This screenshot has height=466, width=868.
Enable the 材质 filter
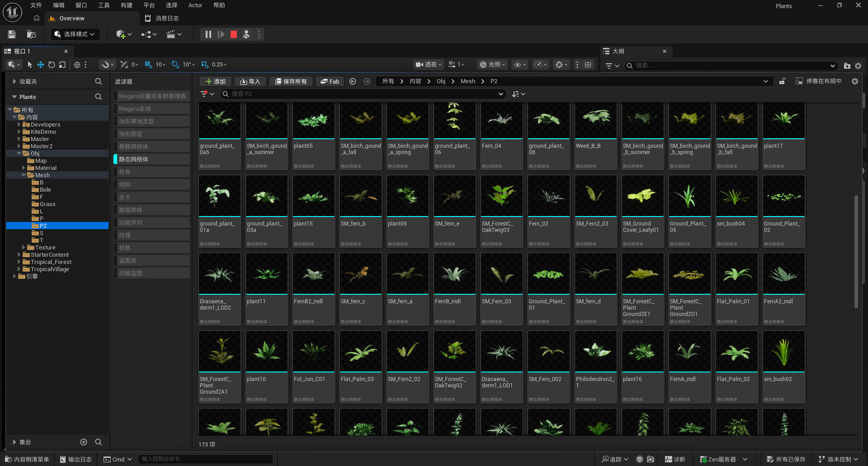point(151,248)
